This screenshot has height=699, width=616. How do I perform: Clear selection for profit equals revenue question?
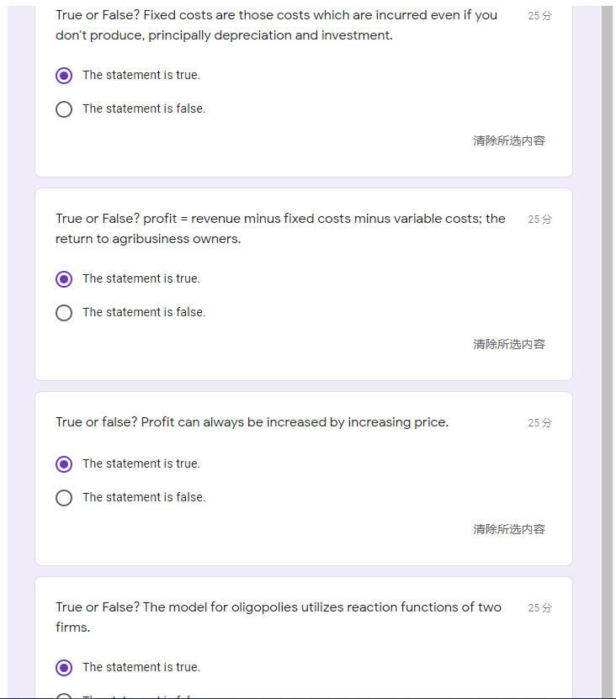coord(509,345)
